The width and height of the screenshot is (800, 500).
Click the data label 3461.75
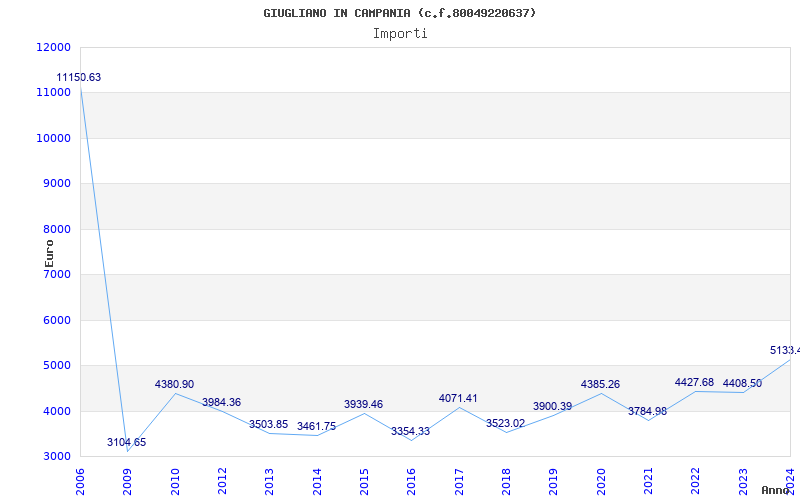click(x=316, y=427)
